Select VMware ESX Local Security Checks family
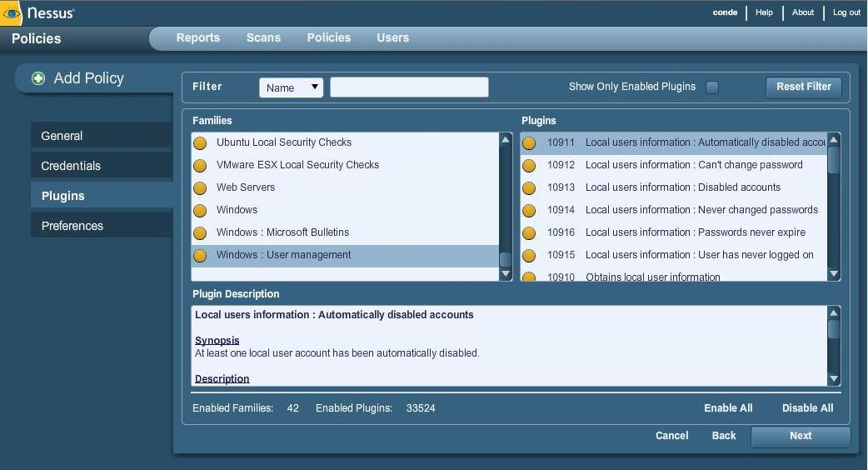This screenshot has height=470, width=868. (x=298, y=165)
